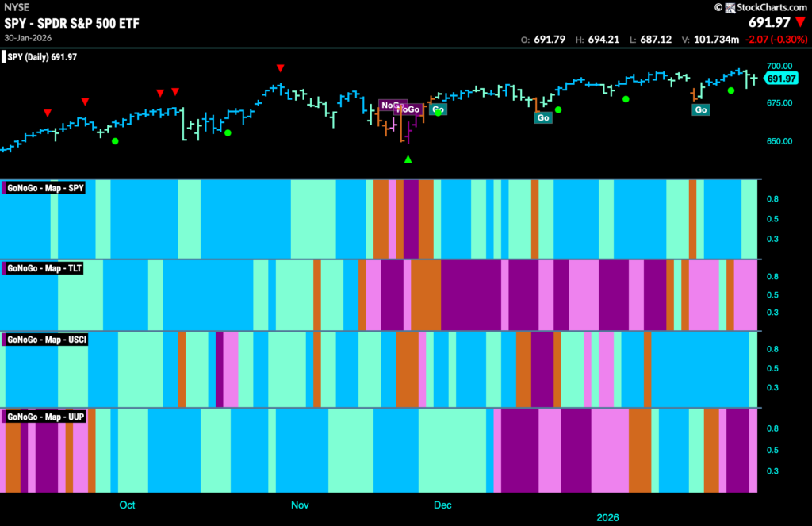Click the 0.5 scale label in TLT map
812x526 pixels.
[x=772, y=295]
